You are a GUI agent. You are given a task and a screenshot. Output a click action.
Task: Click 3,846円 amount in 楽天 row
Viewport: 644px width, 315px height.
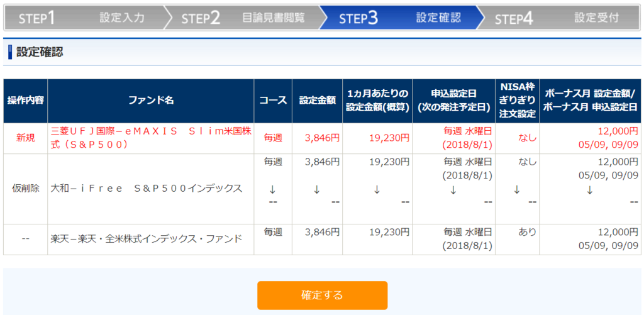tap(322, 231)
